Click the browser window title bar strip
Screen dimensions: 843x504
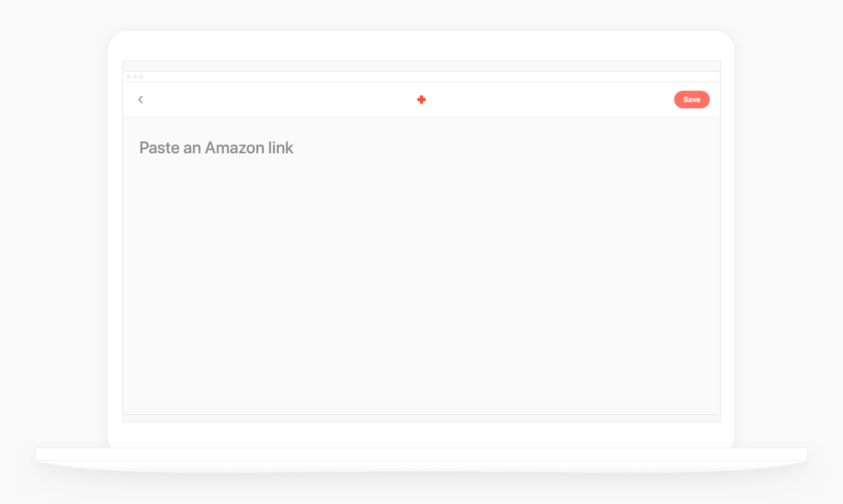421,76
